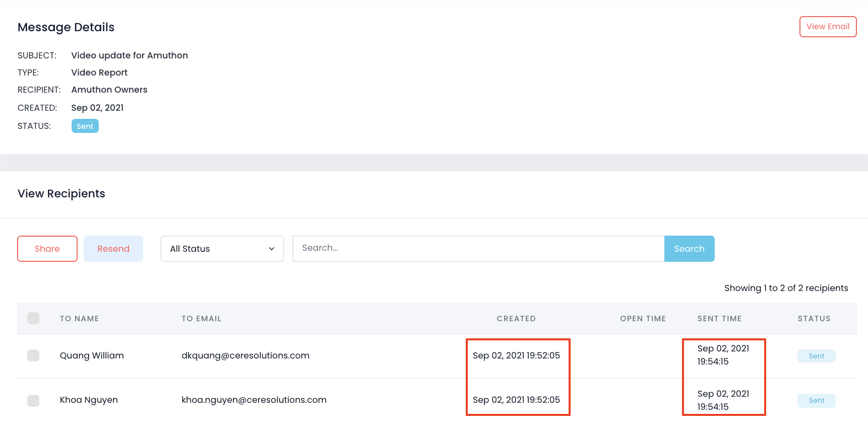
Task: Click the Sent badge in Message Details
Action: pos(85,126)
